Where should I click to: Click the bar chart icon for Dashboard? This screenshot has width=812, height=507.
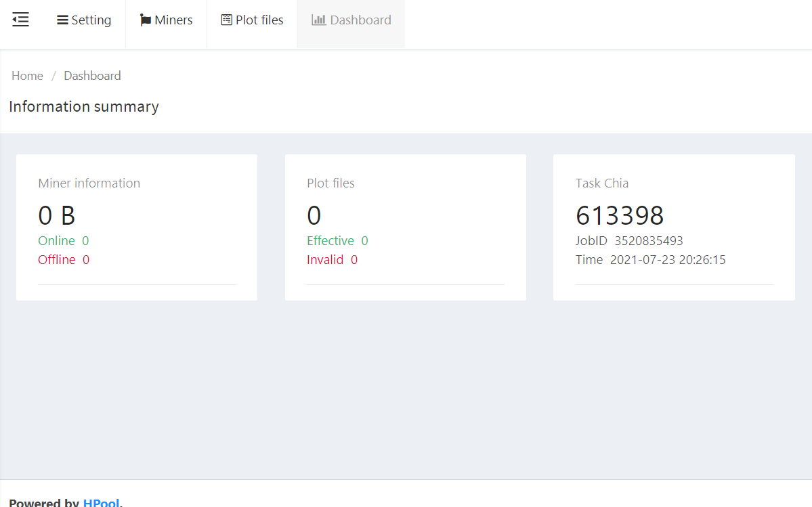tap(318, 20)
